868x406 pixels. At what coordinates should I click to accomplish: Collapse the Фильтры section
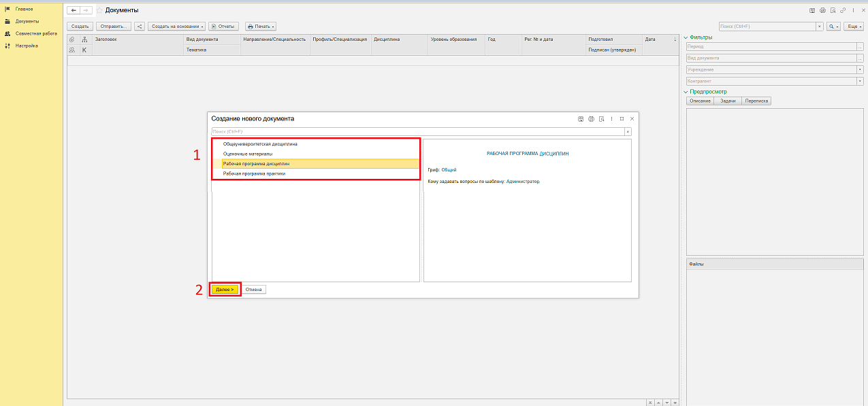686,37
